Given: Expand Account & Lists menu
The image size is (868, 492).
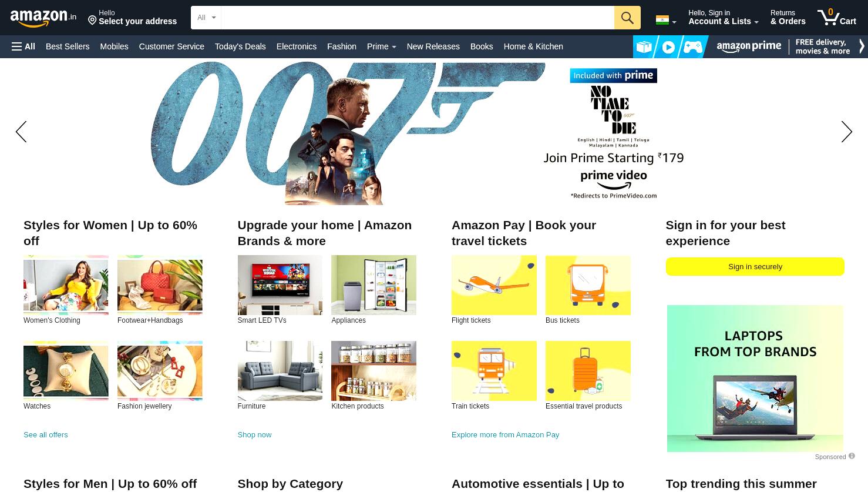Looking at the screenshot, I should [724, 18].
